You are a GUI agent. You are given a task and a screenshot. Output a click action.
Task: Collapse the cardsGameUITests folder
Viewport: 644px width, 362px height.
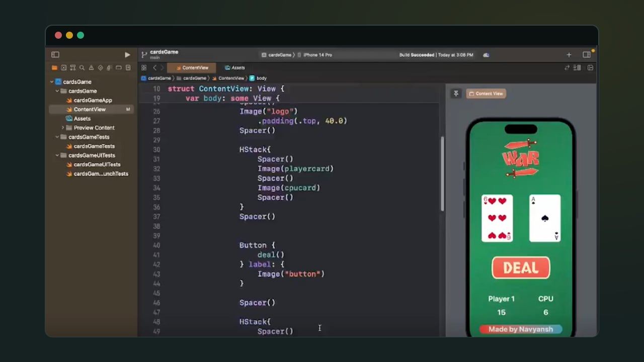tap(57, 155)
